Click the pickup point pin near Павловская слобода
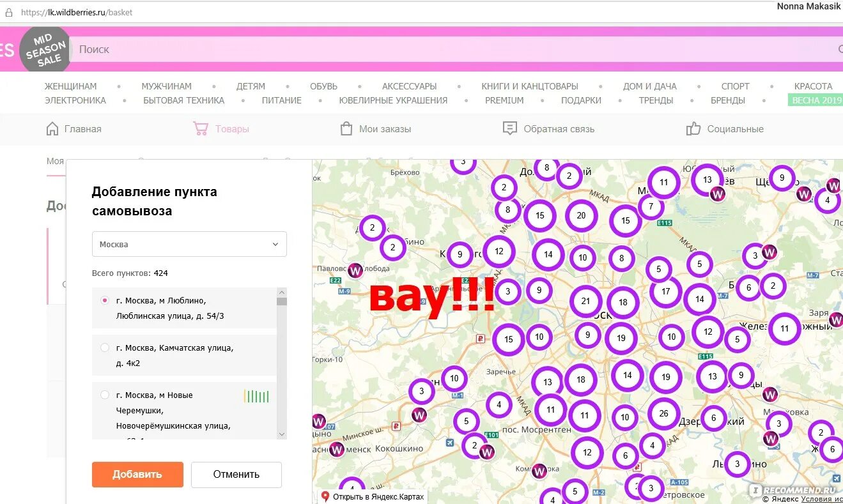The height and width of the screenshot is (504, 843). pos(355,270)
